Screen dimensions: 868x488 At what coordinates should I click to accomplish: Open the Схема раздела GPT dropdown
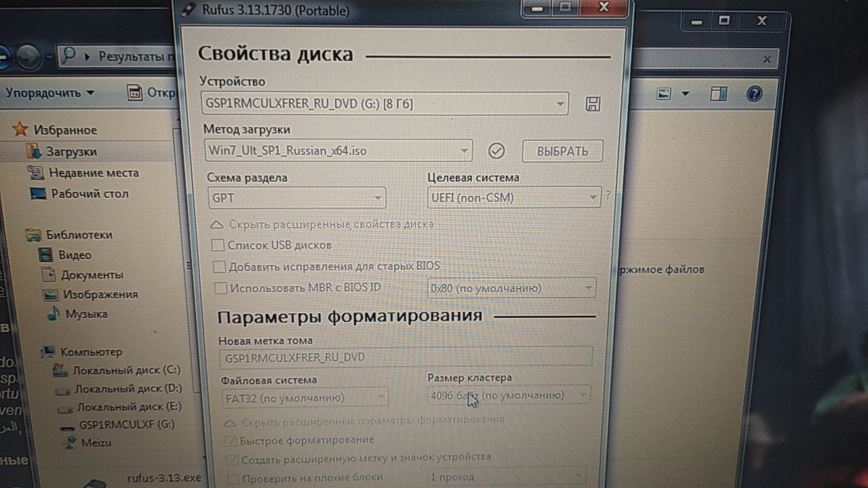point(297,198)
